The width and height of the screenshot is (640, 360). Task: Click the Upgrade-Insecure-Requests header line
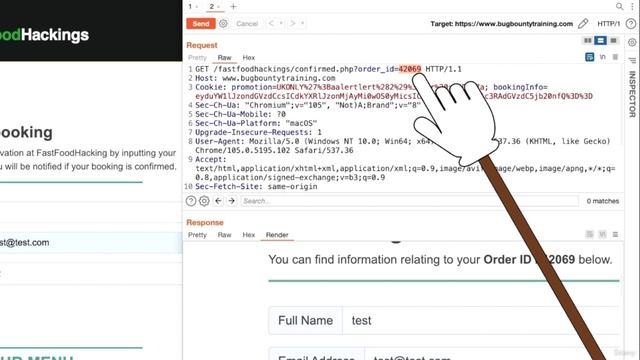pos(258,132)
